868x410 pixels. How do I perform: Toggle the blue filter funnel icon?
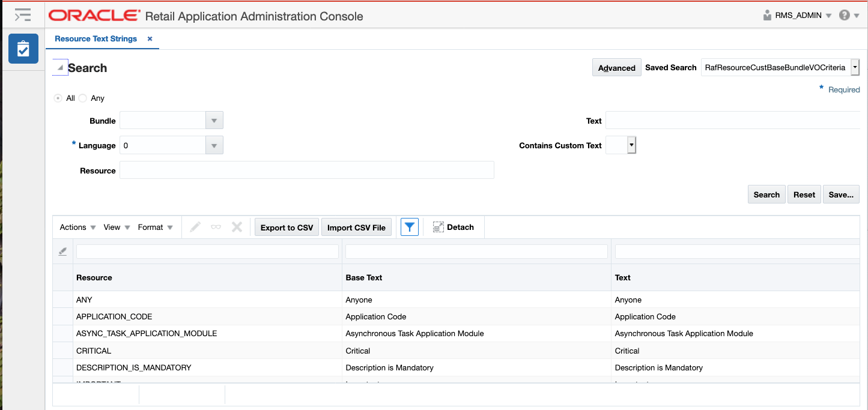[x=409, y=226]
